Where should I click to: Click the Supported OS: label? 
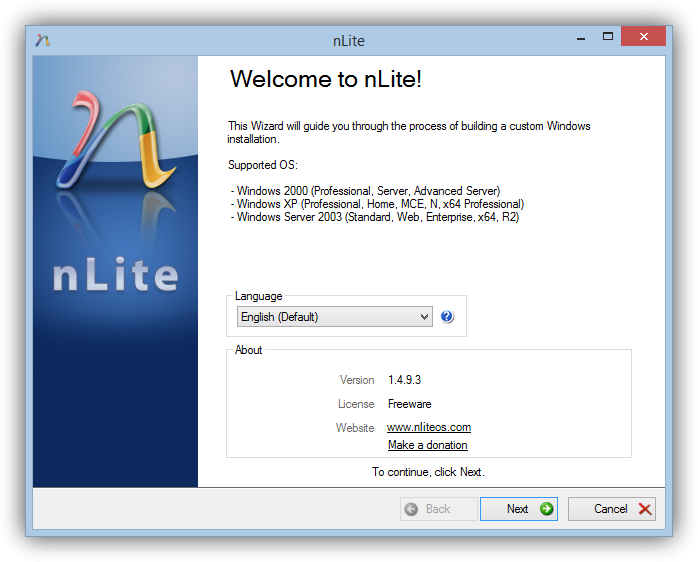[263, 165]
